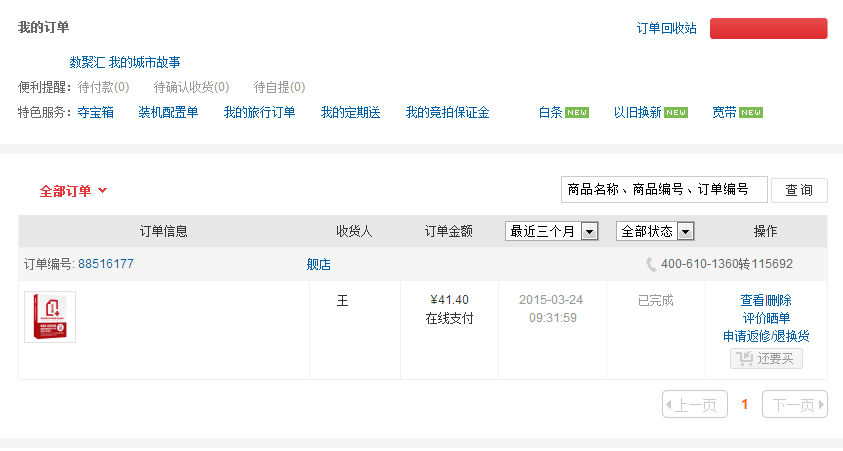Click the red product thumbnail image
The image size is (843, 451).
pyautogui.click(x=50, y=317)
